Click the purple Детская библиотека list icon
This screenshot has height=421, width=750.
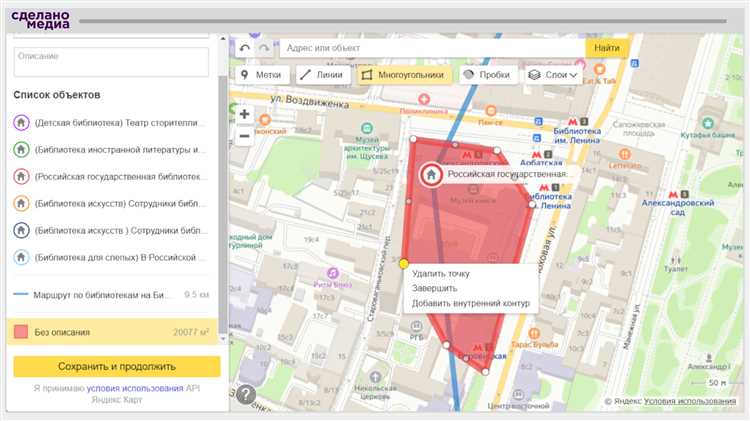(21, 123)
